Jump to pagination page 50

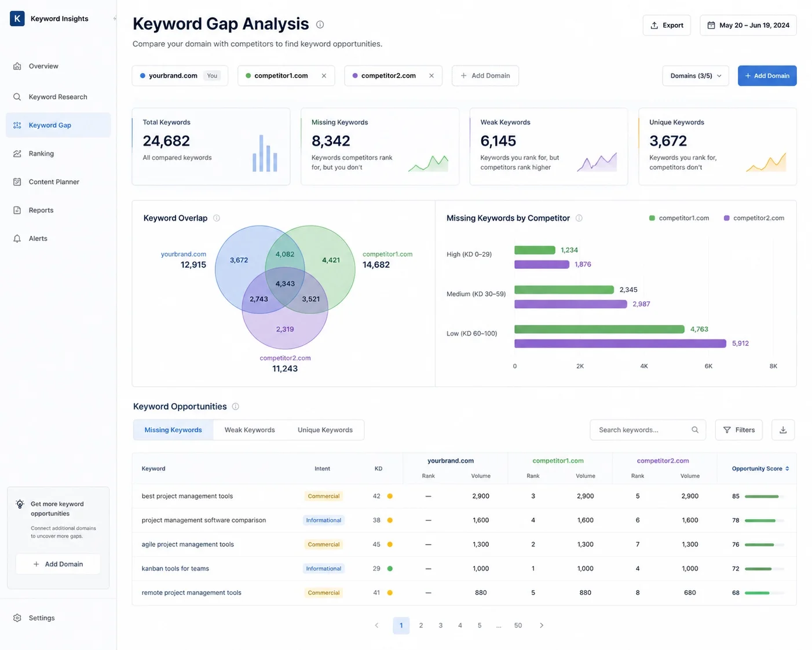[518, 626]
